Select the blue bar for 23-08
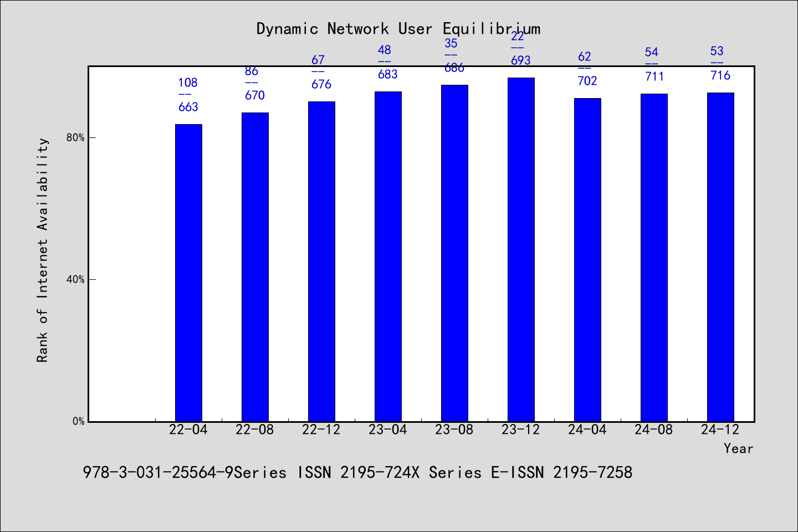798x532 pixels. [x=454, y=253]
